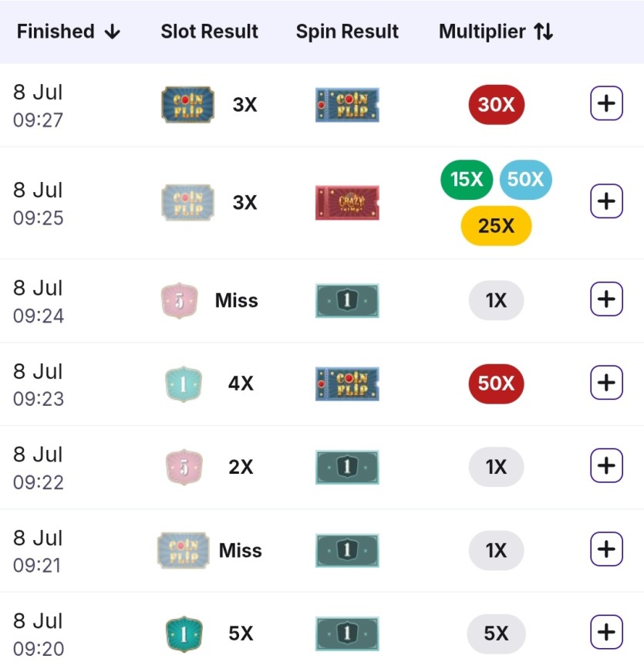Sort by Multiplier column header
The height and width of the screenshot is (669, 644).
[496, 32]
